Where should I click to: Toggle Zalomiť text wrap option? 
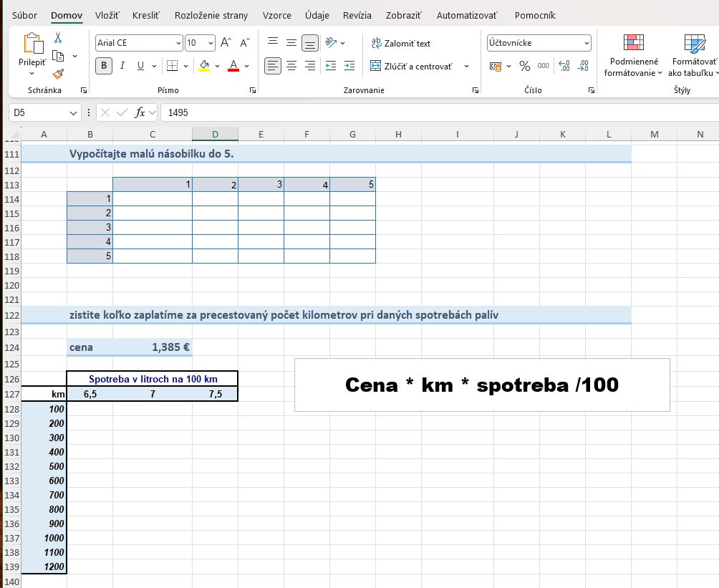click(x=401, y=43)
